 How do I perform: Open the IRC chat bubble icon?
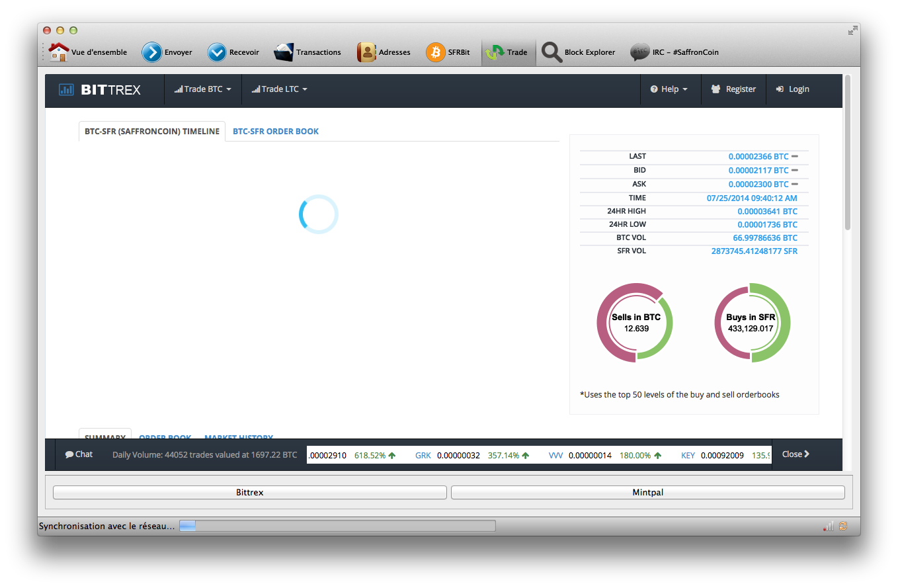pos(639,52)
